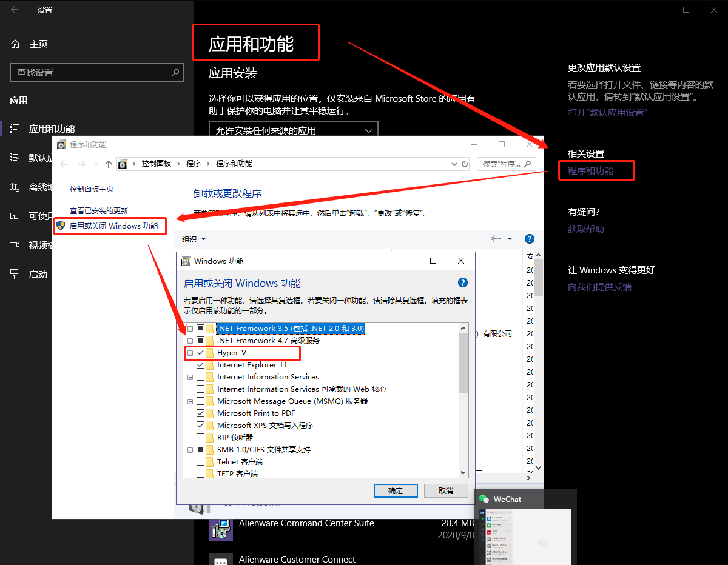Image resolution: width=728 pixels, height=565 pixels.
Task: Disable Internet Explorer 11
Action: (200, 364)
